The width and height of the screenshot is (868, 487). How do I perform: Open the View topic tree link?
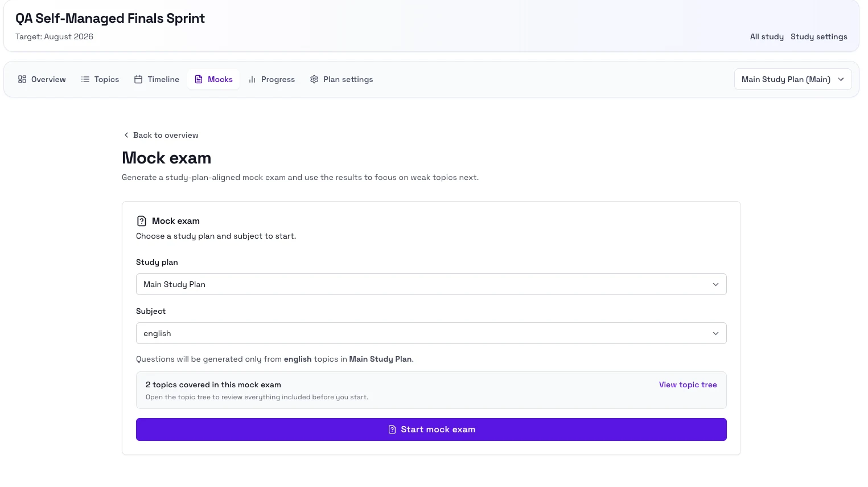pos(688,385)
